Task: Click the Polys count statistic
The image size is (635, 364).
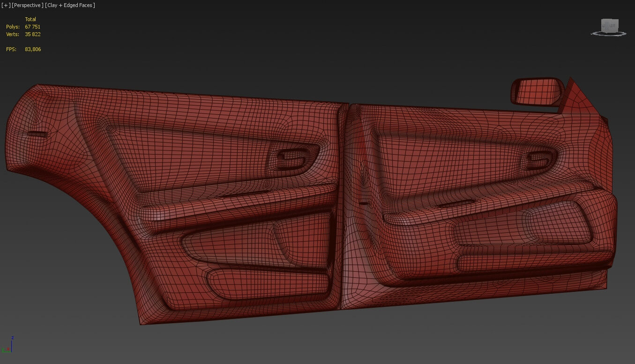Action: point(32,27)
